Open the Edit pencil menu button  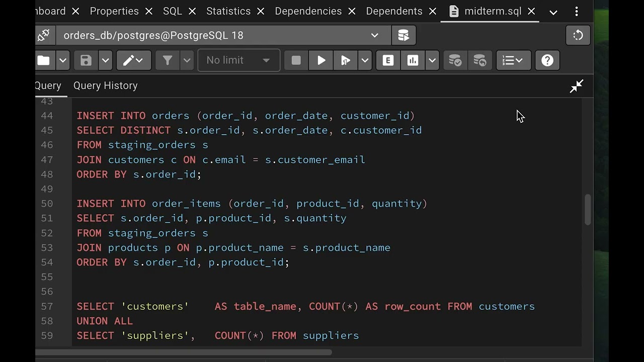(x=134, y=60)
